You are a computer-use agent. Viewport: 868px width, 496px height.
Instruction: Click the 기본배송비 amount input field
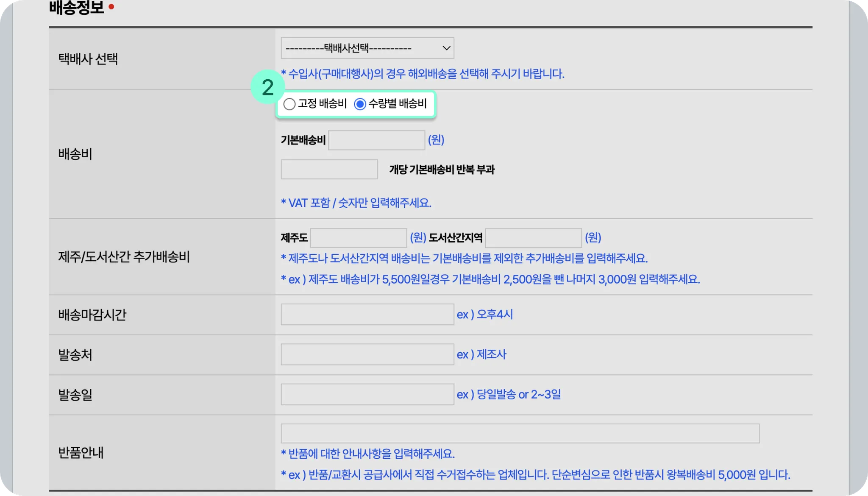click(x=376, y=140)
